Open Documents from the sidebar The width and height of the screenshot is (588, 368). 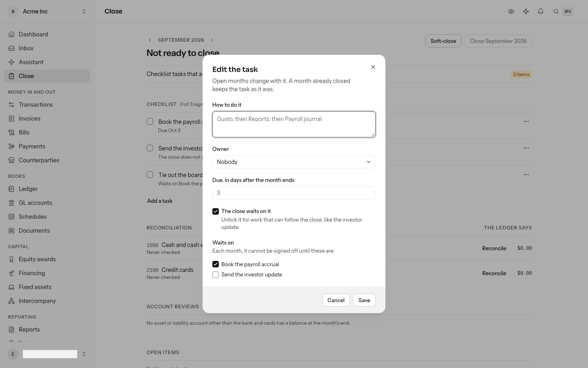[x=47, y=231]
